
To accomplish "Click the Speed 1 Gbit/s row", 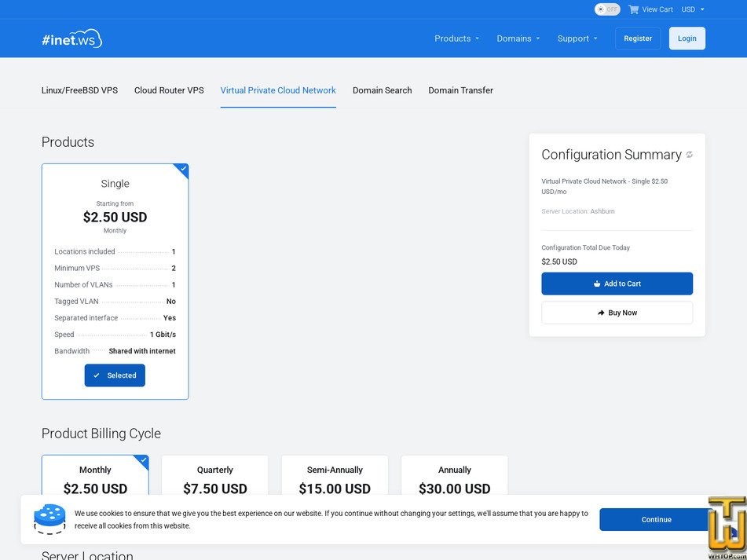I will click(115, 335).
